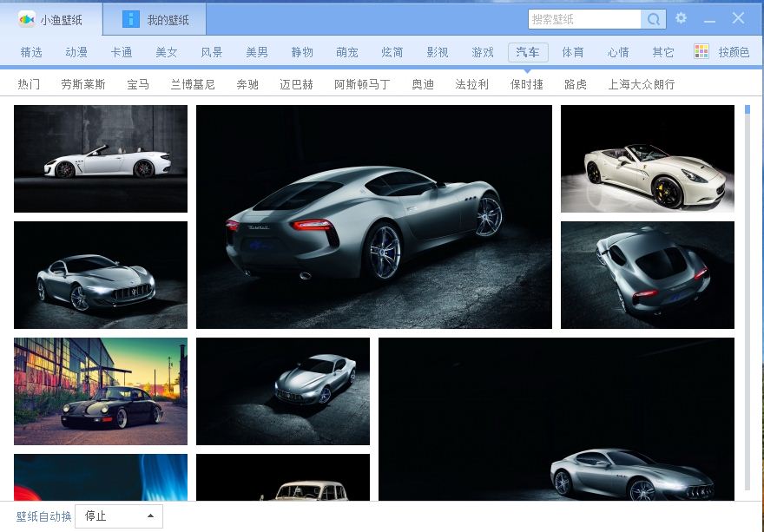The width and height of the screenshot is (764, 532).
Task: Filter by 保时捷 brand
Action: pos(527,84)
